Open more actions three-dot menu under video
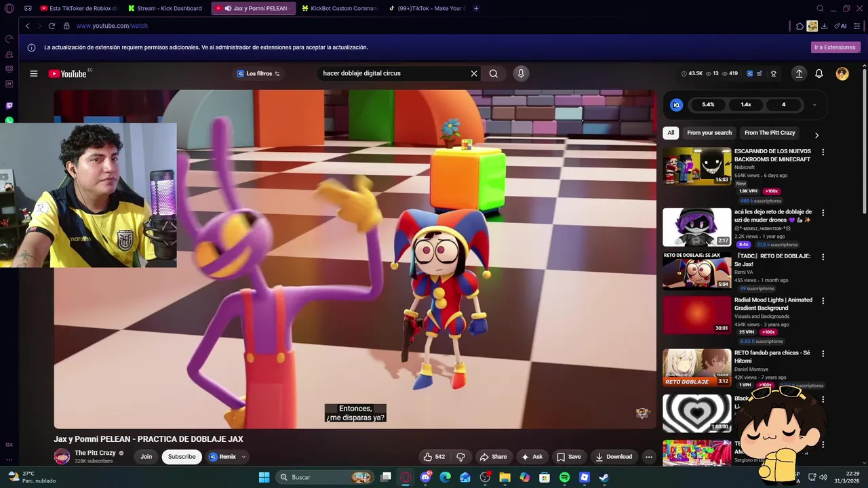868x488 pixels. tap(649, 457)
